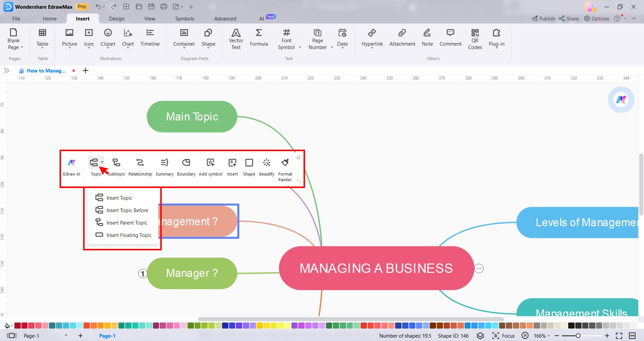Open the QR Codes tool
The image size is (644, 341).
(x=475, y=39)
